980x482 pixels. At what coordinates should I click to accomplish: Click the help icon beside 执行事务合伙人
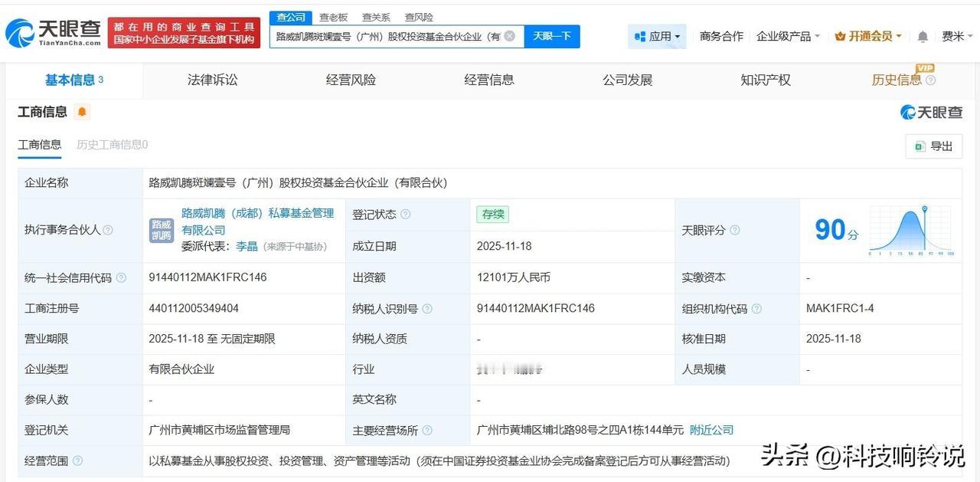pos(108,230)
